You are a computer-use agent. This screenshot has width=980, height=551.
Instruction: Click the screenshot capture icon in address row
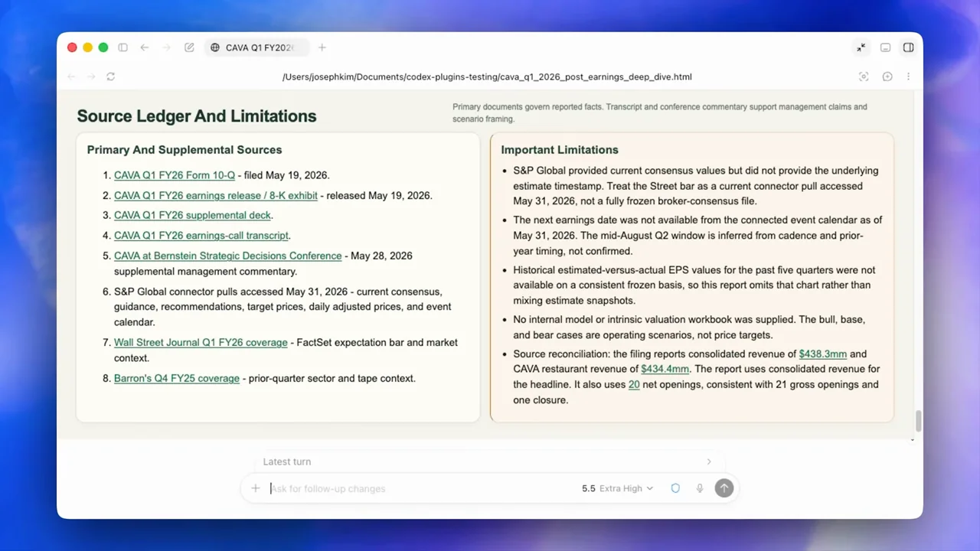click(864, 77)
